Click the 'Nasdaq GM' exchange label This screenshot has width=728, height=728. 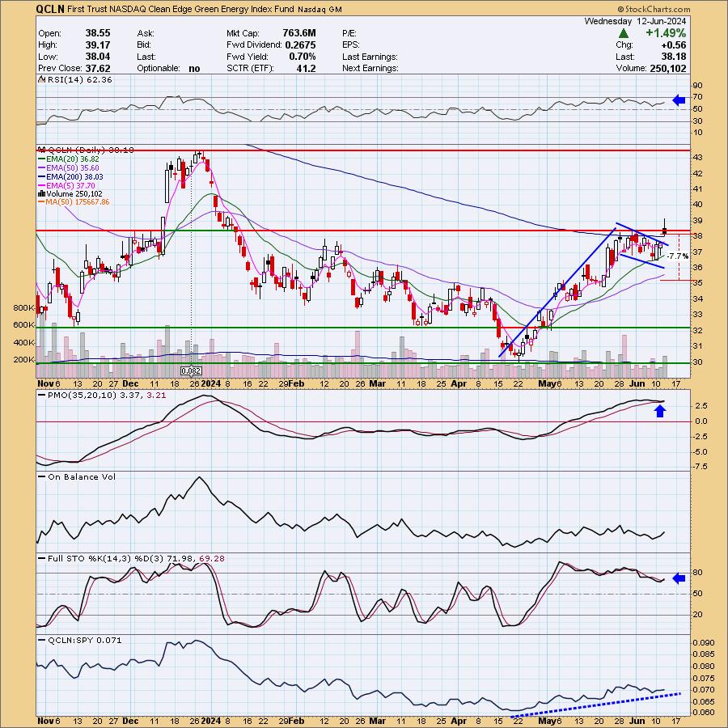(x=320, y=9)
